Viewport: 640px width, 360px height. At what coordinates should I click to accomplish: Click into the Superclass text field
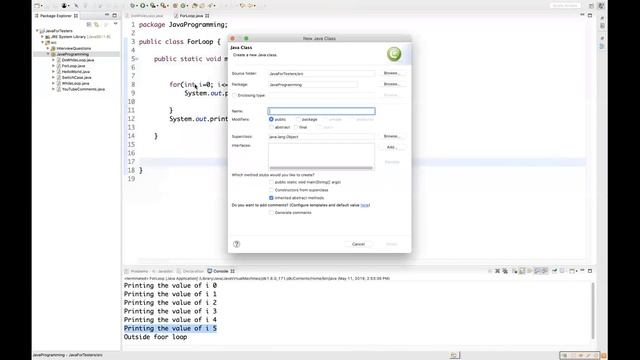(321, 137)
